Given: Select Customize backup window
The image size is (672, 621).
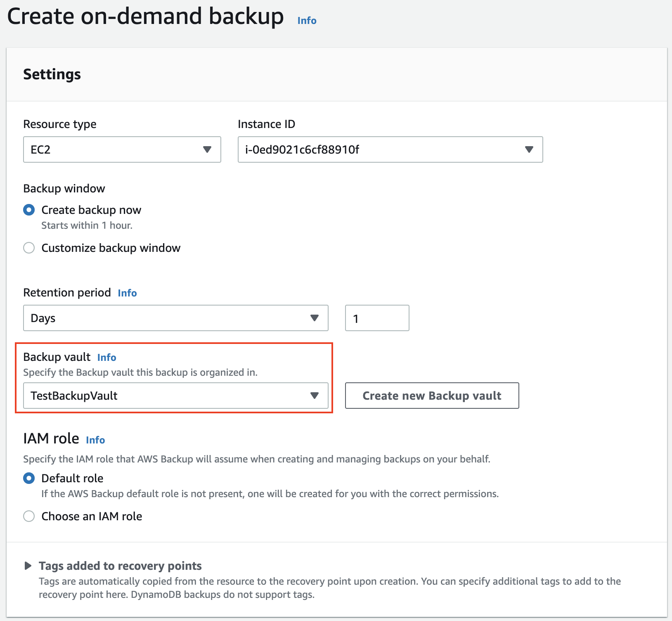Looking at the screenshot, I should [x=29, y=248].
